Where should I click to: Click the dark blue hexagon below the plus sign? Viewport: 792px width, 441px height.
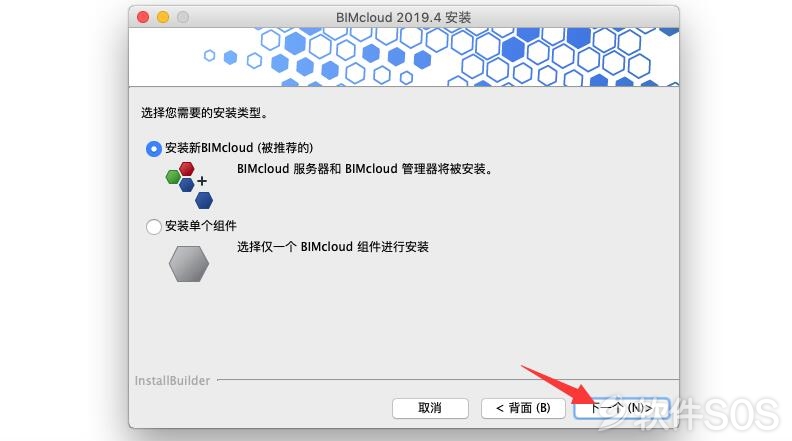[x=204, y=201]
